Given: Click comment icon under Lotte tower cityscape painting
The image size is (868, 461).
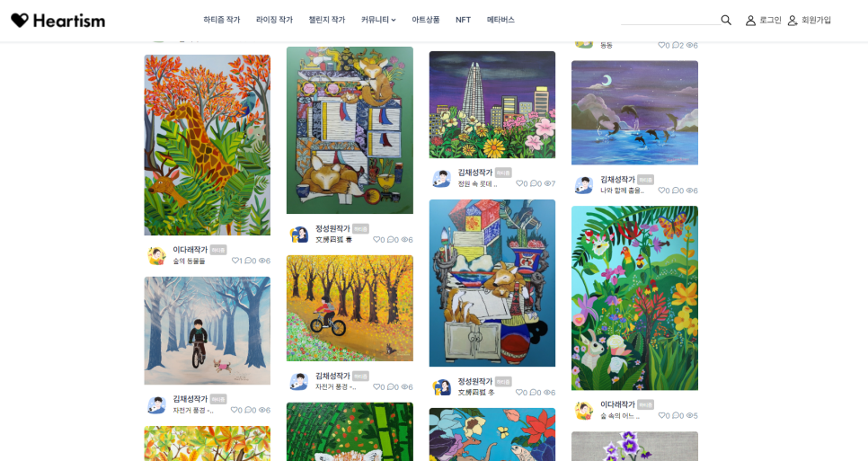Looking at the screenshot, I should coord(534,183).
